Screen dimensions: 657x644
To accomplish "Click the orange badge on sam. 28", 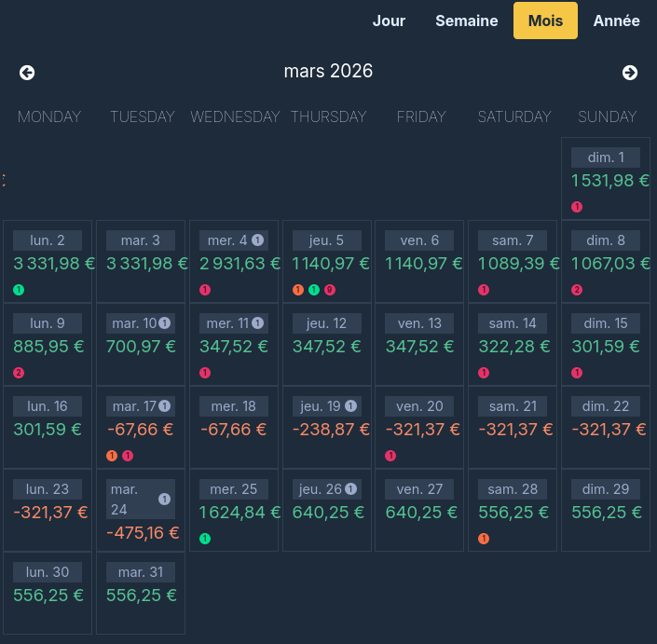I will tap(484, 539).
